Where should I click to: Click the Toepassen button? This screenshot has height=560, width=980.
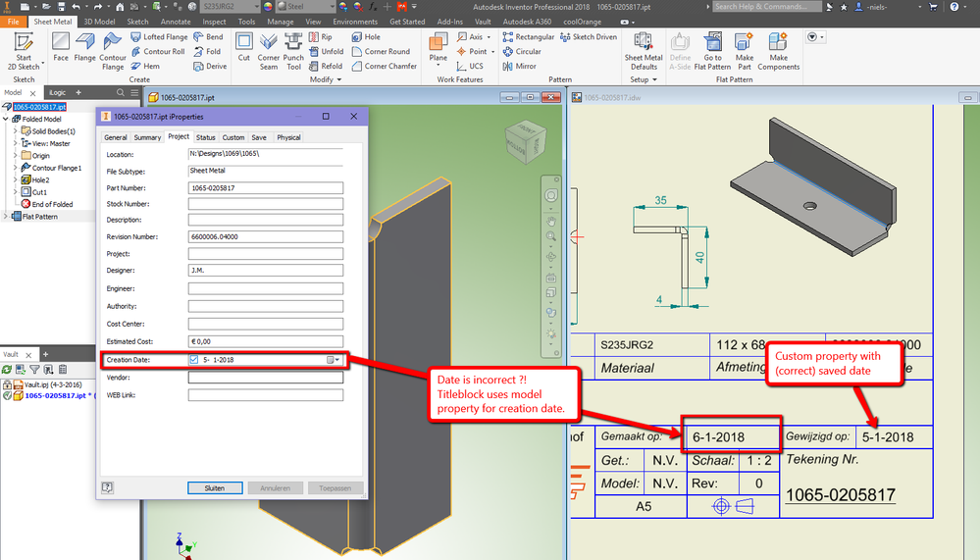(335, 488)
